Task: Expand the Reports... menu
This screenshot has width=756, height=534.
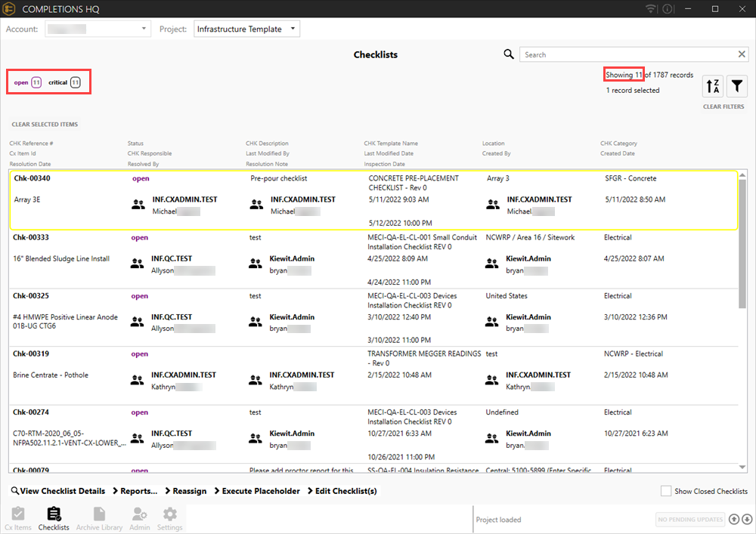Action: coord(139,491)
